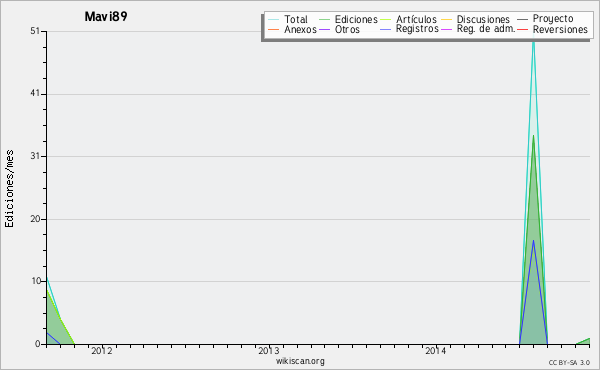Click the chart title Mavi89

(106, 16)
